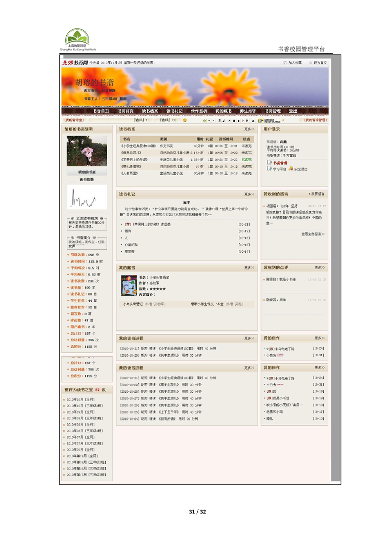
Task: Expand 更多>> in the 读书札记 panel
Action: [249, 194]
